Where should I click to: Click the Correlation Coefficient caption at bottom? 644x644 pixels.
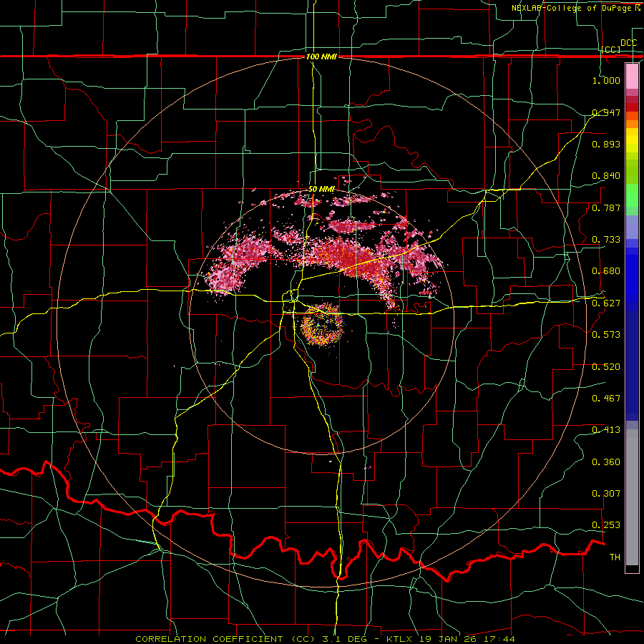click(325, 639)
